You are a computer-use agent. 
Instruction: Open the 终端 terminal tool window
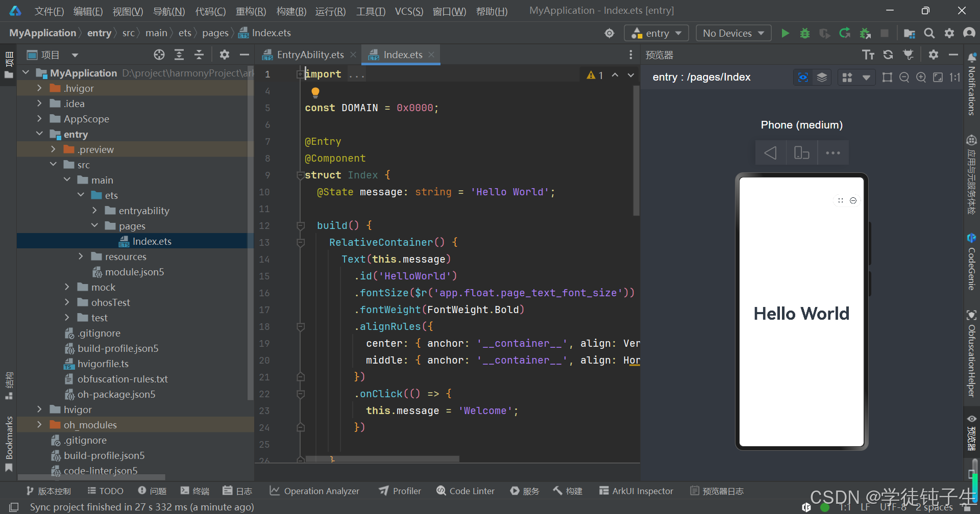click(195, 491)
